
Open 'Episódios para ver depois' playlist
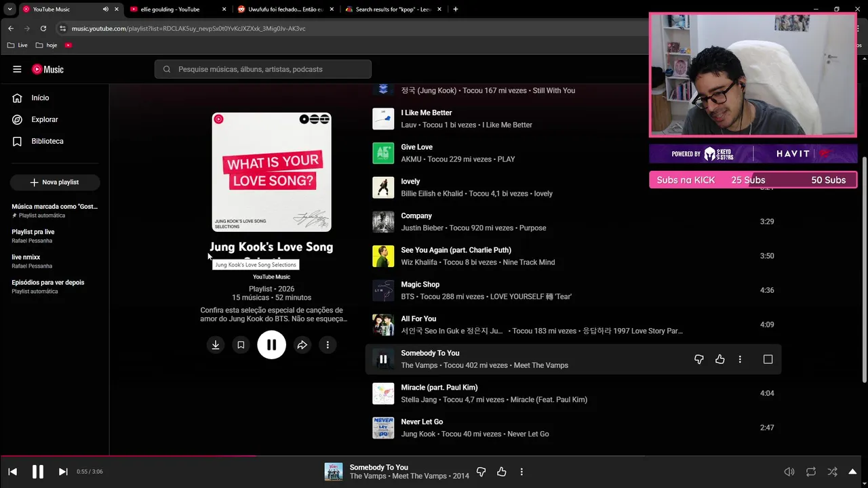54,286
